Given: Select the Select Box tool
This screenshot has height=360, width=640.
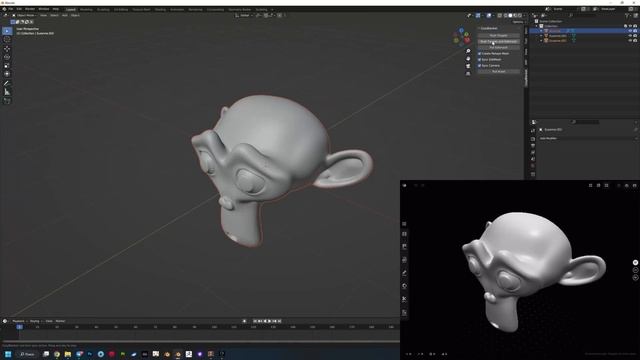Looking at the screenshot, I should (7, 31).
